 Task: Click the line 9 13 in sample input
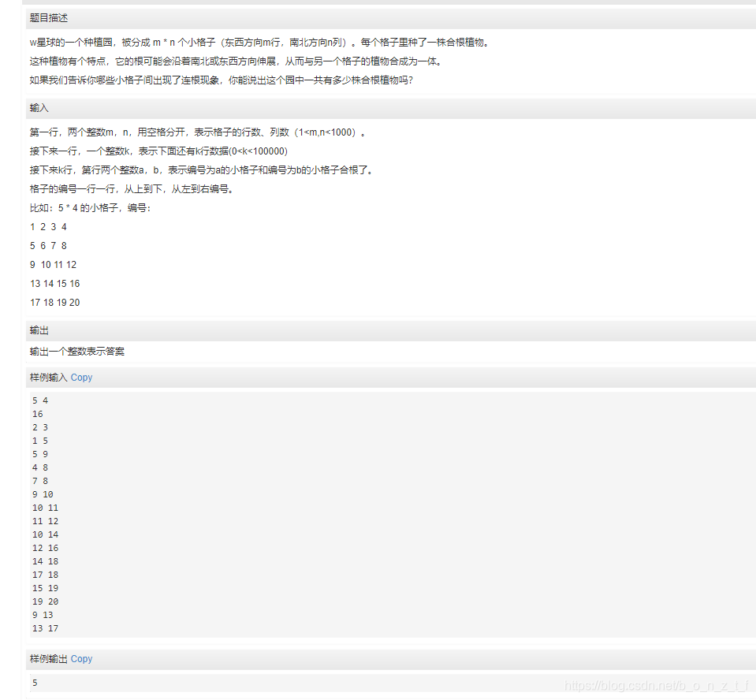(x=40, y=614)
